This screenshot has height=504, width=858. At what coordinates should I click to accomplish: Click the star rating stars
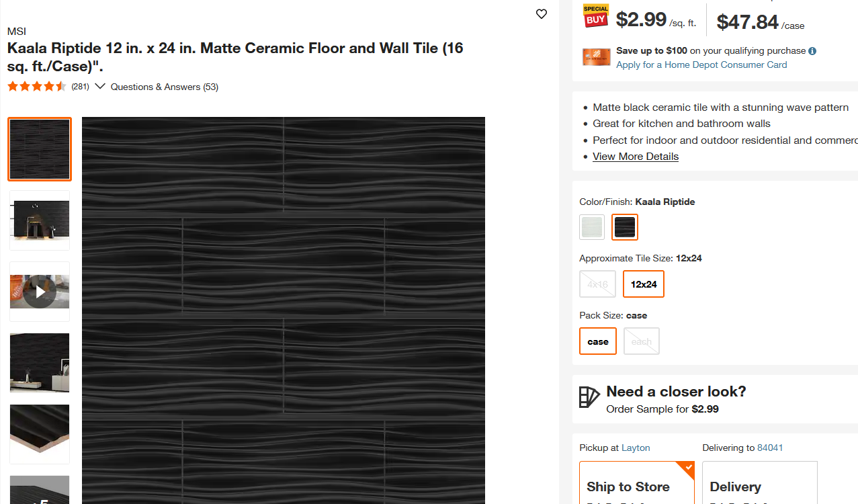pos(37,86)
